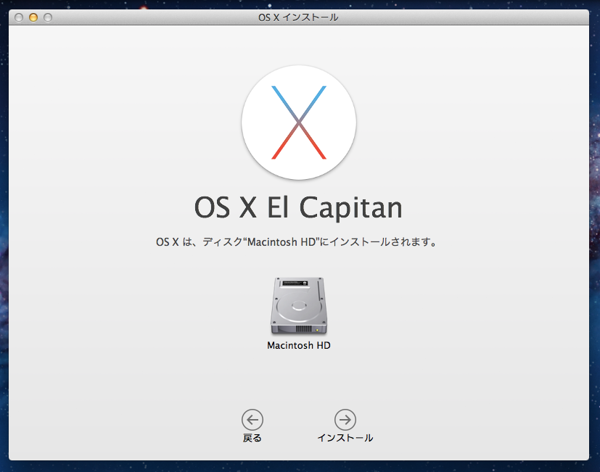This screenshot has height=472, width=600.
Task: Click the OS X インストール window title
Action: tap(298, 17)
